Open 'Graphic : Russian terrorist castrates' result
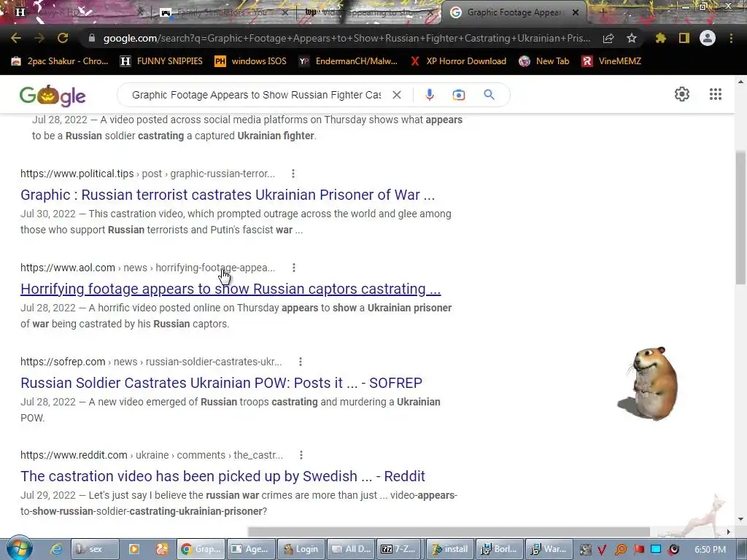The image size is (747, 560). click(228, 195)
